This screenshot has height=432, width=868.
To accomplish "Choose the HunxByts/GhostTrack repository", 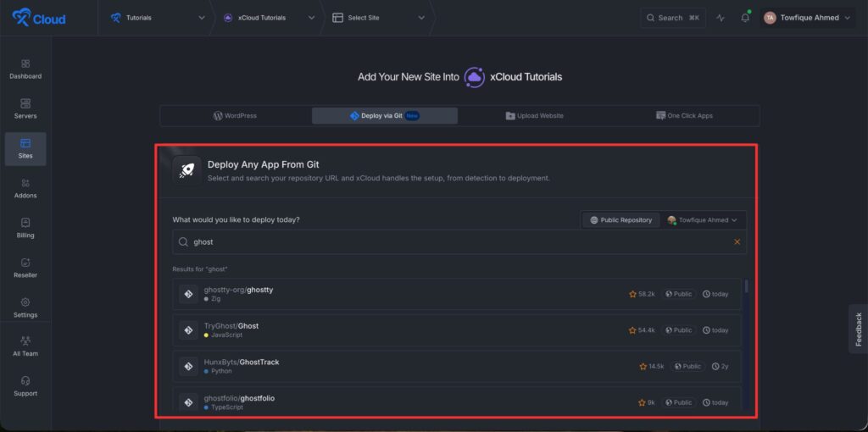I will click(x=457, y=366).
